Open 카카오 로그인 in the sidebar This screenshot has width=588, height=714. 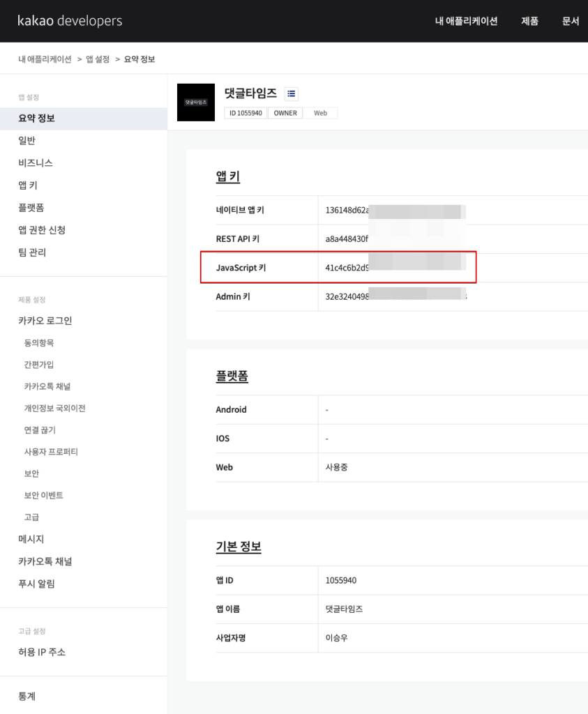tap(45, 321)
